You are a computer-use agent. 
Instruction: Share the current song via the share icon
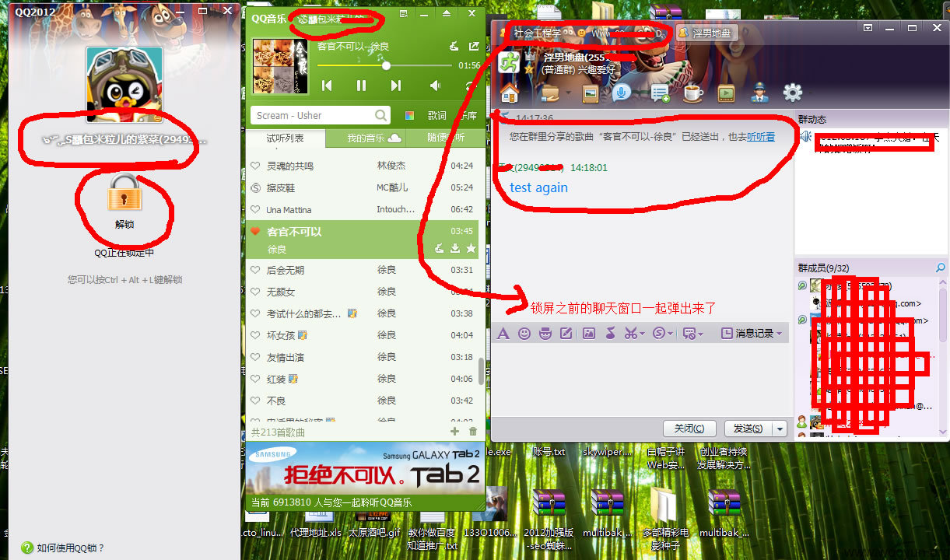474,47
